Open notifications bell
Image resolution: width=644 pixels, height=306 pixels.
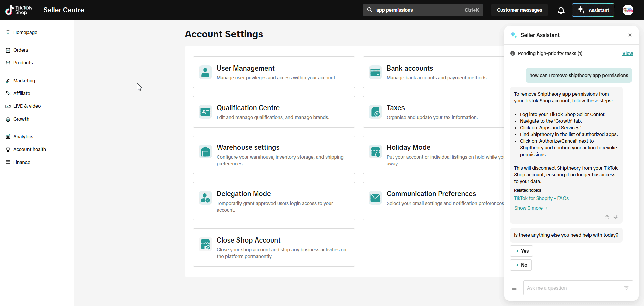561,10
